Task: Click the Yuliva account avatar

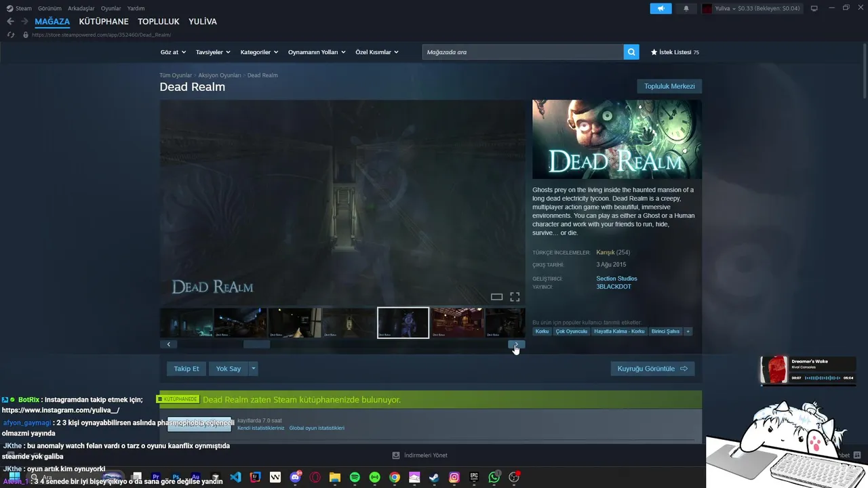Action: [x=707, y=8]
